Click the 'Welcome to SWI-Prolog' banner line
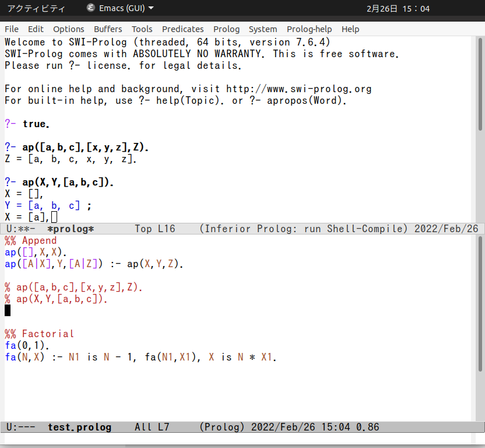Viewport: 485px width, 448px height. [167, 42]
